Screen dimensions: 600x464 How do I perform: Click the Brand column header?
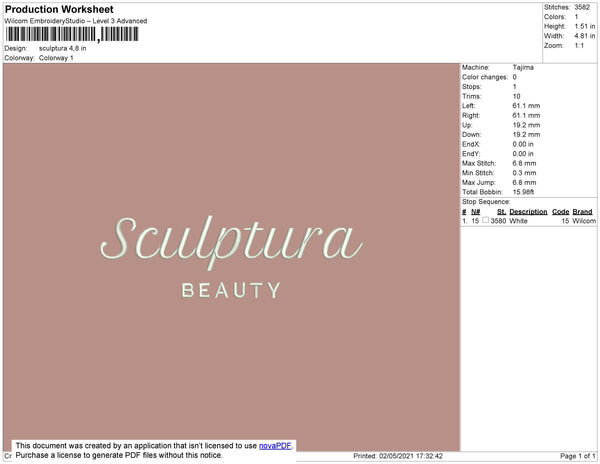tap(583, 212)
